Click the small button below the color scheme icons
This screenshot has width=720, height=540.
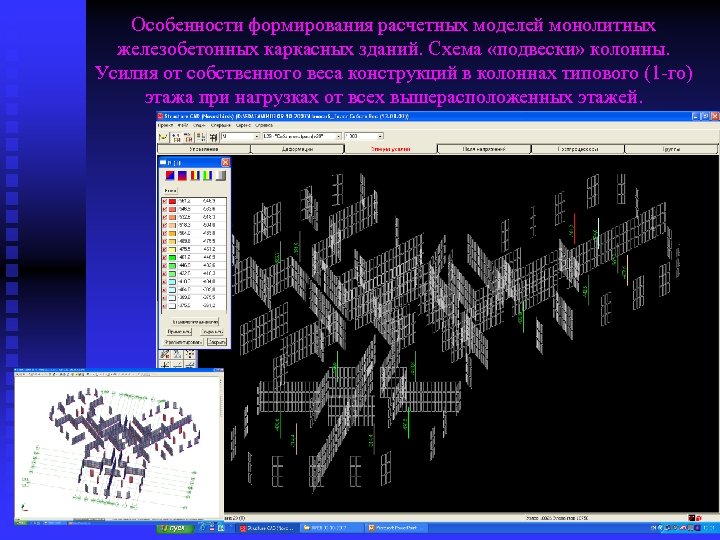170,190
